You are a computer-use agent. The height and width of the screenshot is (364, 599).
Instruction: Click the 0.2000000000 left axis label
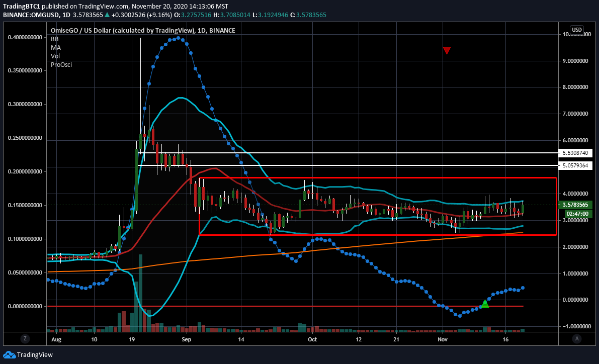click(x=25, y=171)
